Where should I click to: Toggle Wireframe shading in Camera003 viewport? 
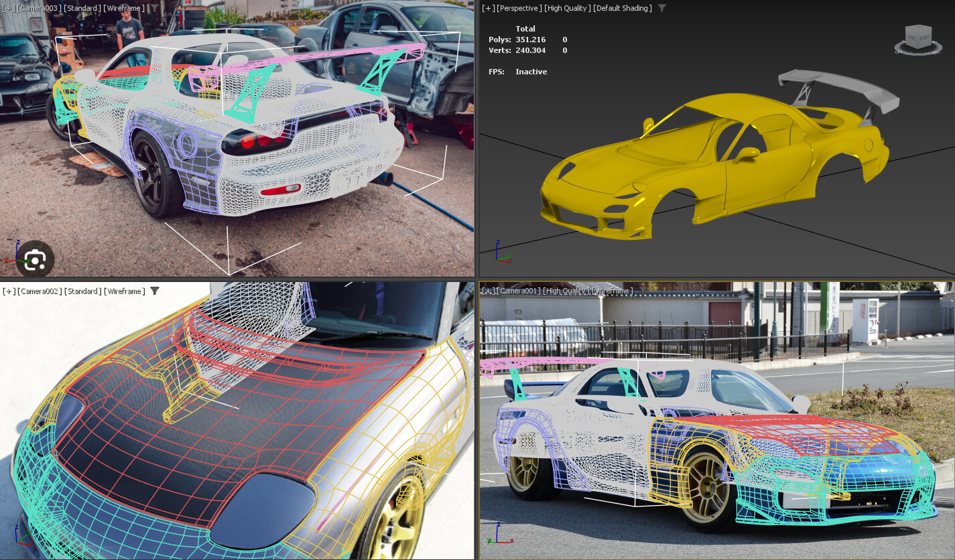tap(124, 8)
